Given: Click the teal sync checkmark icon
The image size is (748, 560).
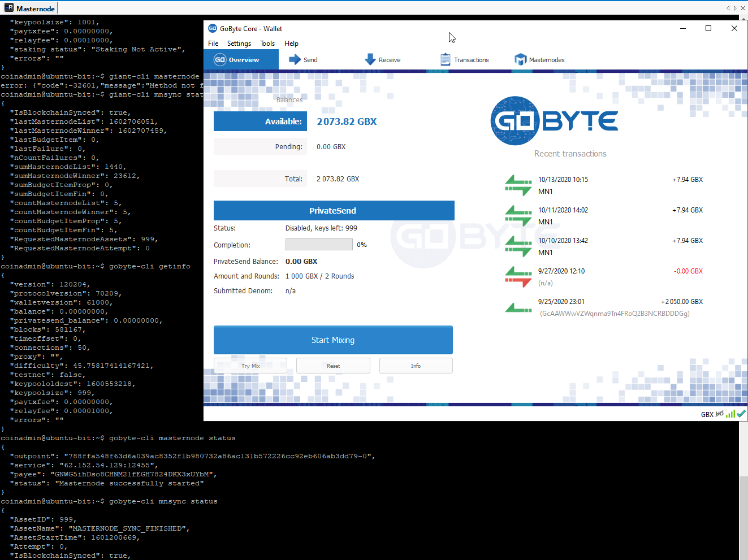Looking at the screenshot, I should click(x=741, y=414).
